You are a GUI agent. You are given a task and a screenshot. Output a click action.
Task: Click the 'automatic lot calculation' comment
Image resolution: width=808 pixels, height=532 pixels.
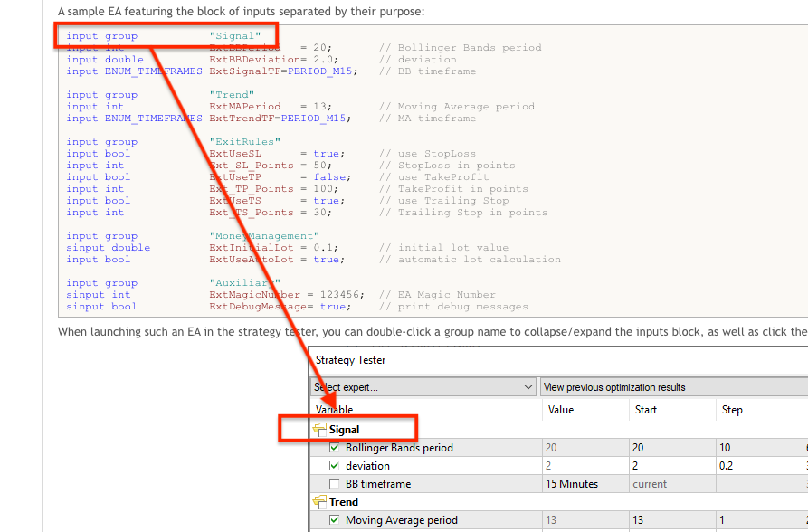pos(470,260)
